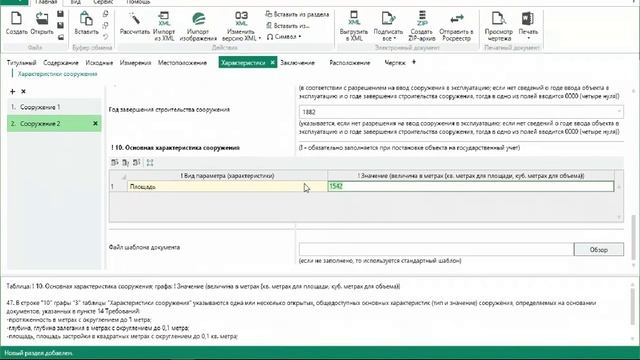Click first table toolbar add-row icon
Screen dimensions: 640x360
[x=115, y=162]
